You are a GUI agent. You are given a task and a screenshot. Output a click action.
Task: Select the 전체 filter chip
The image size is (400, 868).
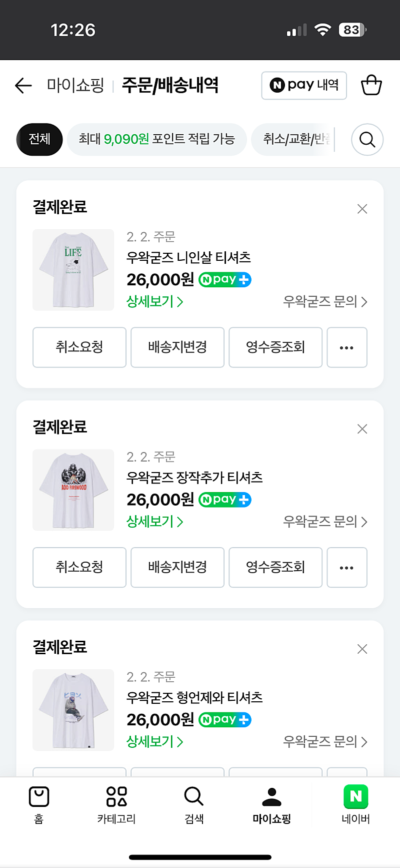39,139
